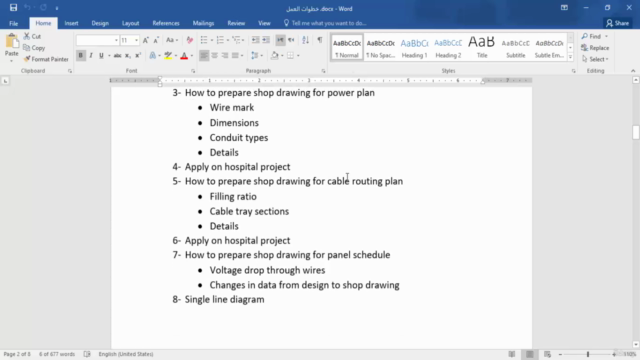Switch to Print Layout view
The width and height of the screenshot is (640, 360).
click(530, 354)
